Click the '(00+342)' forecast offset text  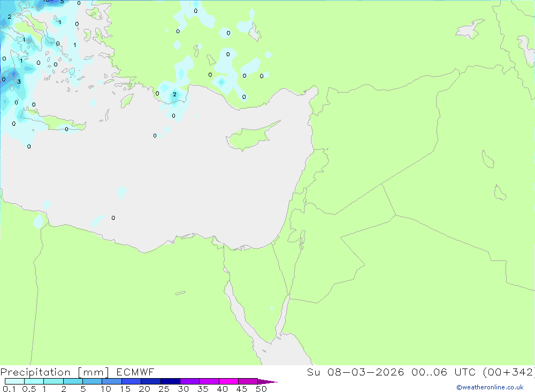(x=509, y=372)
